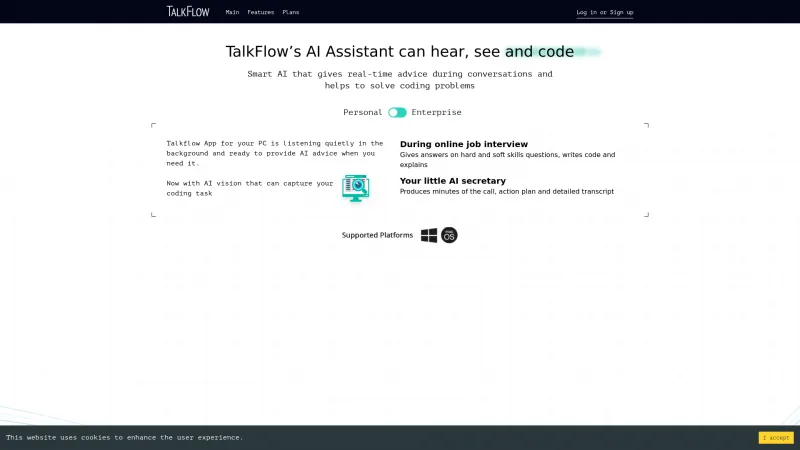Open the Features nav item
Viewport: 800px width, 450px height.
pyautogui.click(x=261, y=12)
